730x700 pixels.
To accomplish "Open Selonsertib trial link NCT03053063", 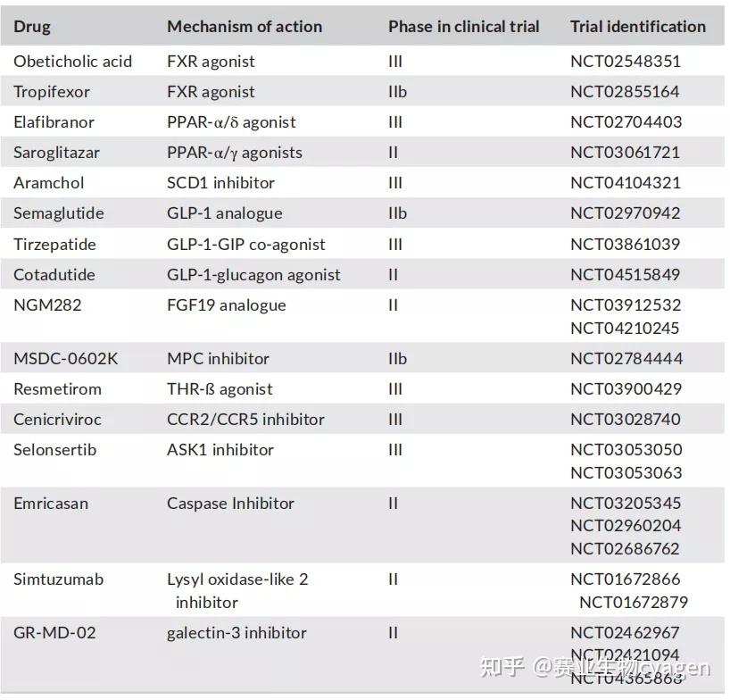I will click(x=625, y=472).
